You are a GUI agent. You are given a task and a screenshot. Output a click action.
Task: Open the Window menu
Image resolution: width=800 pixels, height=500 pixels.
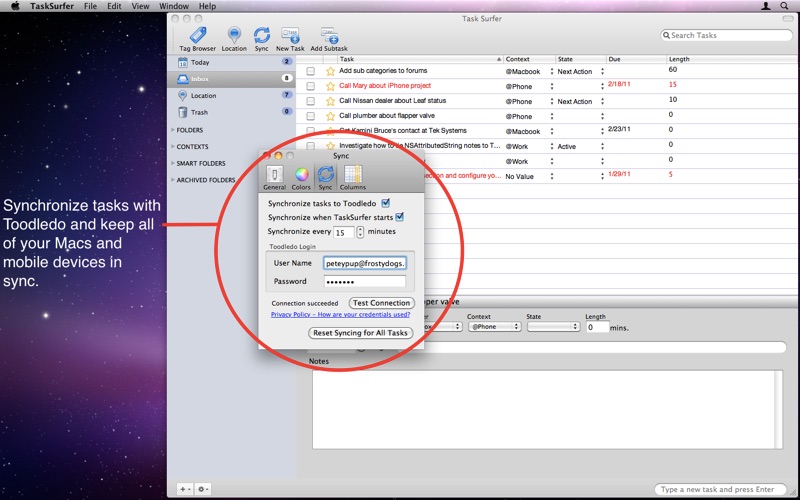[x=174, y=6]
